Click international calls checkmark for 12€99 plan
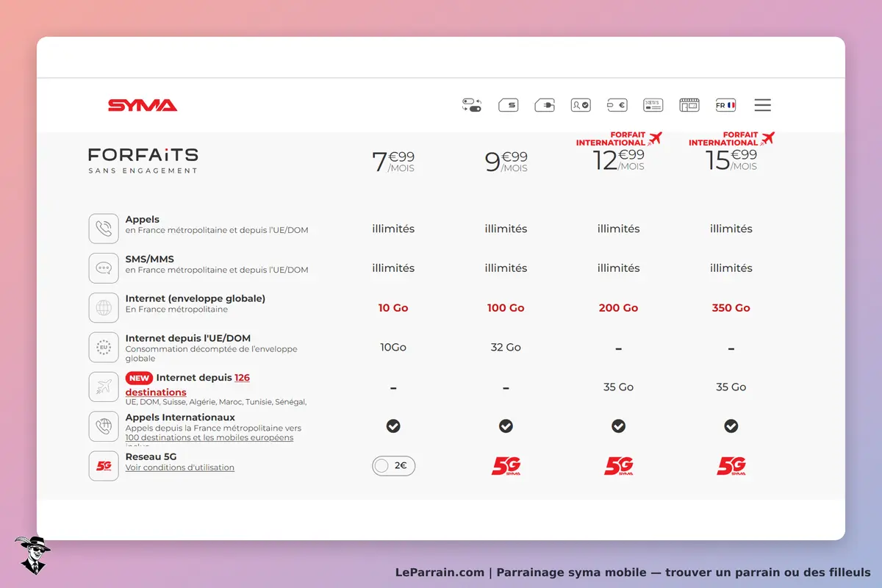The height and width of the screenshot is (588, 882). pos(619,426)
